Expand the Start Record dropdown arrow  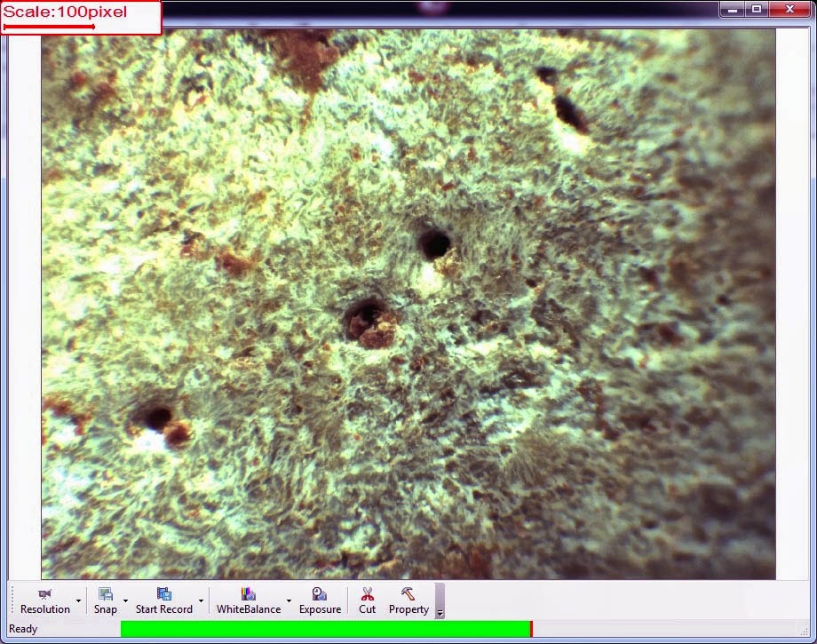201,600
